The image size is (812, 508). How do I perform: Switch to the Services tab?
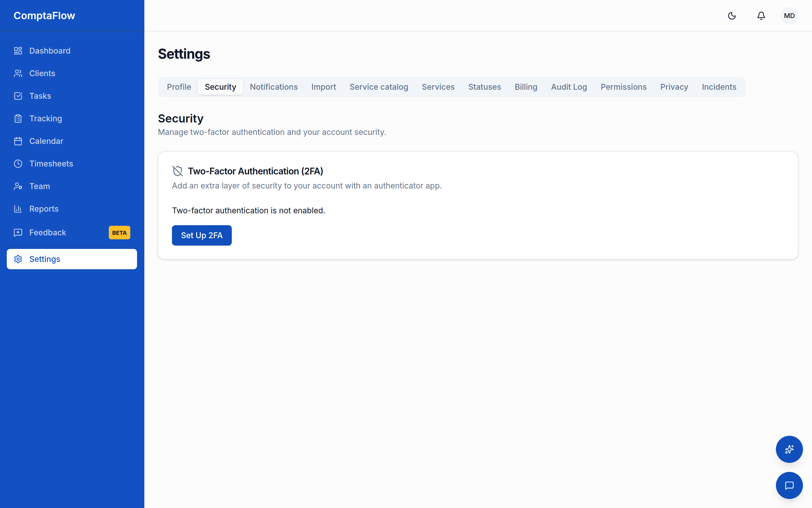coord(438,87)
